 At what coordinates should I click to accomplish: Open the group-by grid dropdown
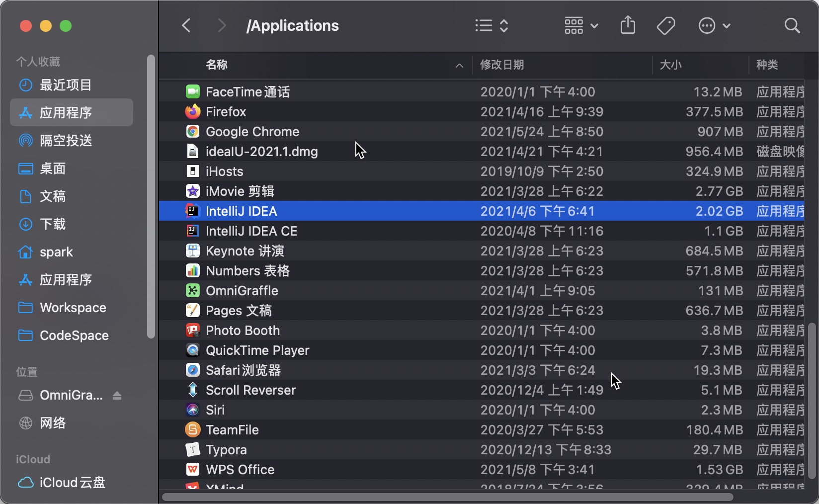click(x=581, y=26)
